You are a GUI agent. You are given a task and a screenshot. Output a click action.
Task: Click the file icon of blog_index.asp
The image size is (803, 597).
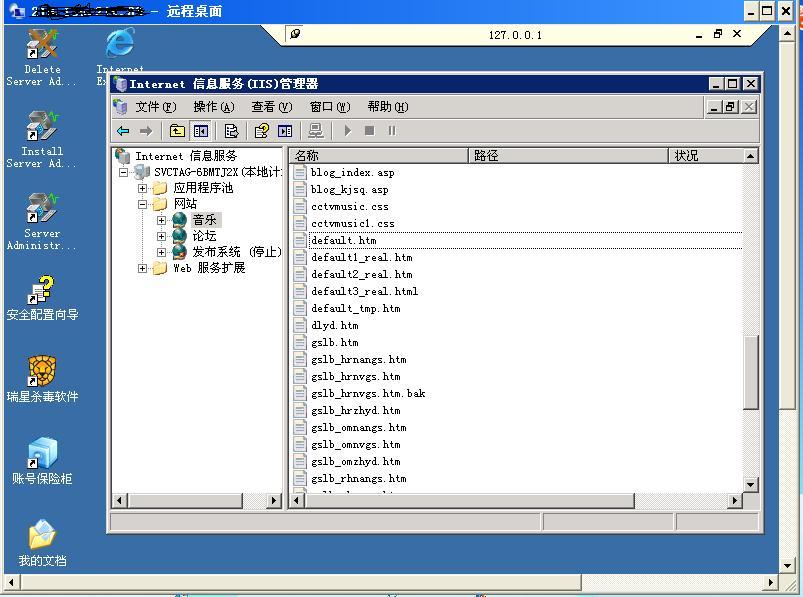click(x=300, y=173)
